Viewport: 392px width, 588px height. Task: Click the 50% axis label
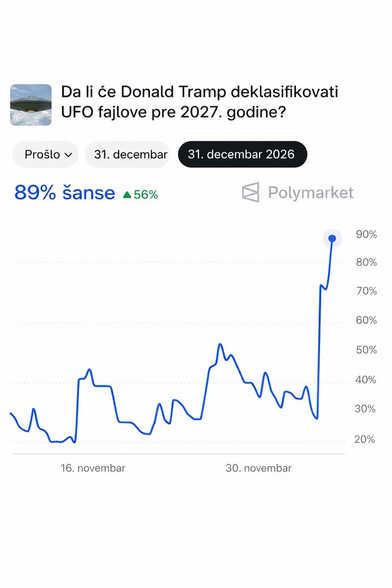click(x=366, y=350)
